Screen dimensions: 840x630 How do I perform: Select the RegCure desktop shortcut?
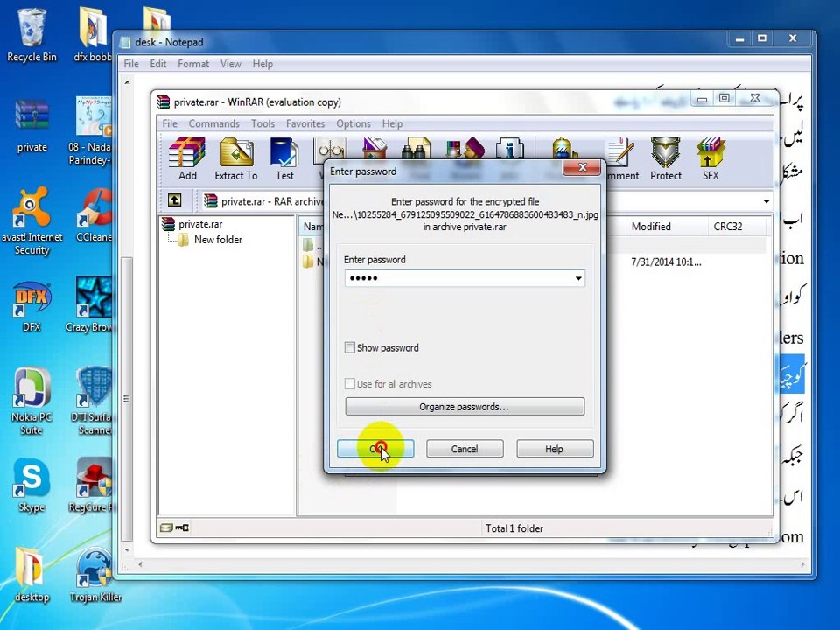[92, 486]
